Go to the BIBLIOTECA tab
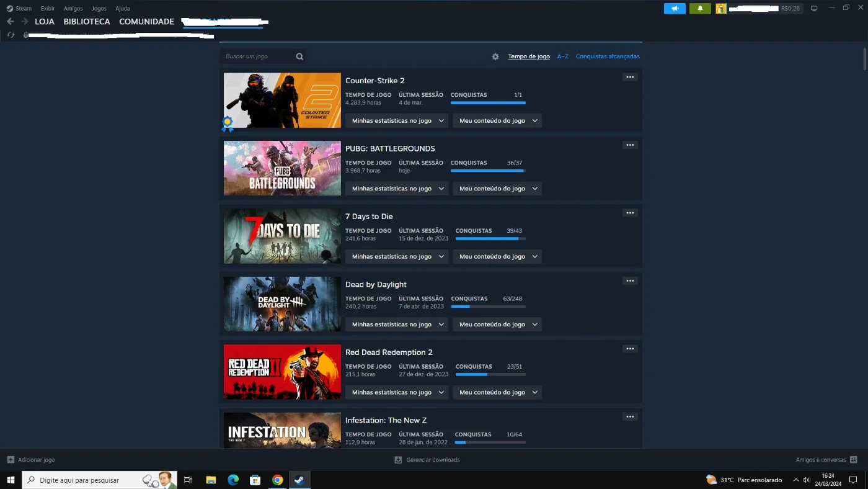The height and width of the screenshot is (489, 868). [x=87, y=21]
